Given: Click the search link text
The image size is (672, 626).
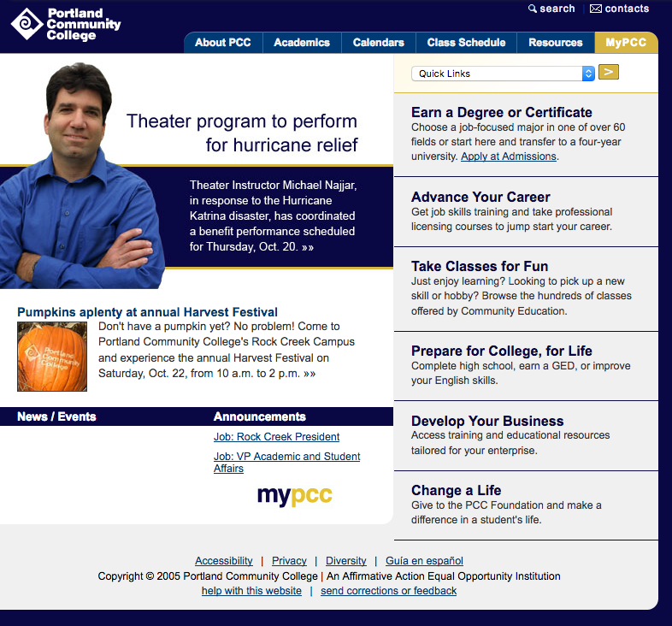Looking at the screenshot, I should 557,9.
